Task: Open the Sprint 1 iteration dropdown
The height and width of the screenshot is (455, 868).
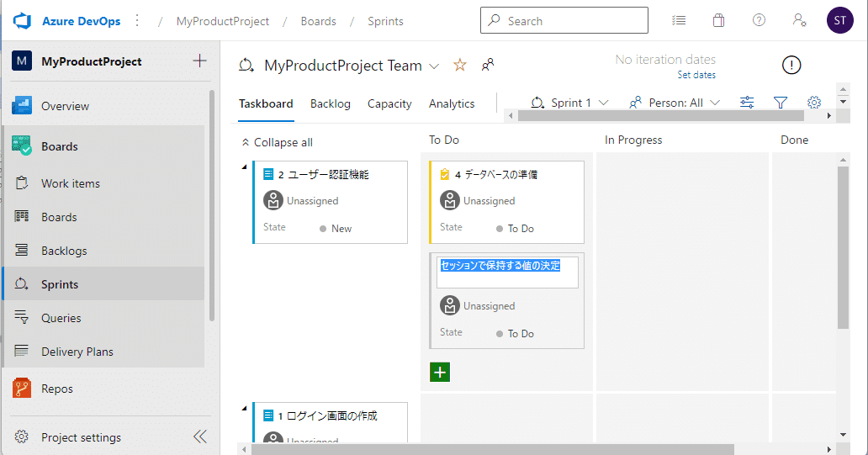Action: 570,103
